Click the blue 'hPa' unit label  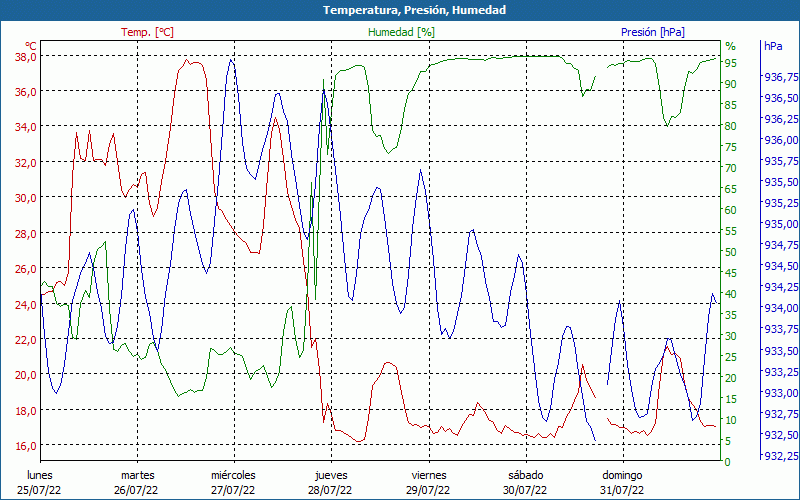pos(773,46)
